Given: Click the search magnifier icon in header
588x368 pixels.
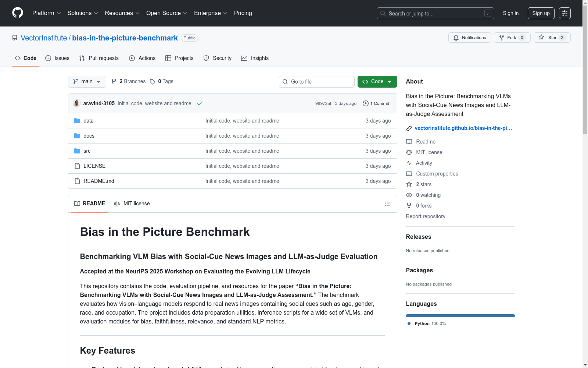Looking at the screenshot, I should click(x=383, y=13).
